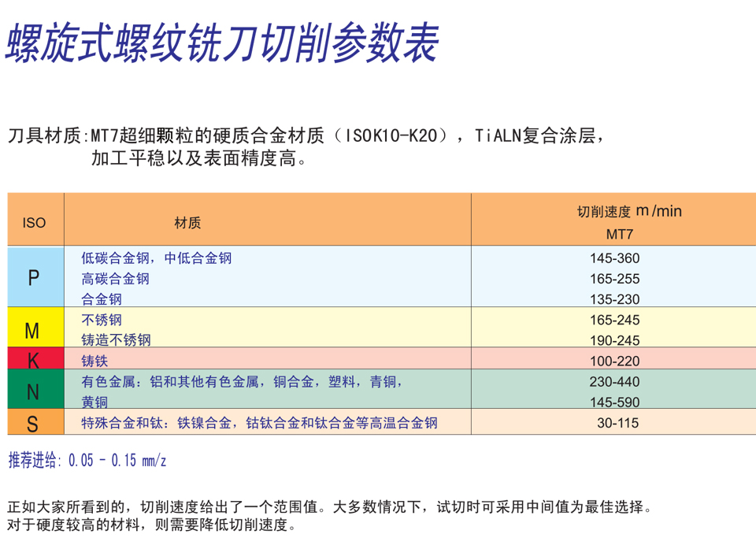Click the MT7 sub-header in the table
Screen dimensions: 756x560
(x=619, y=234)
